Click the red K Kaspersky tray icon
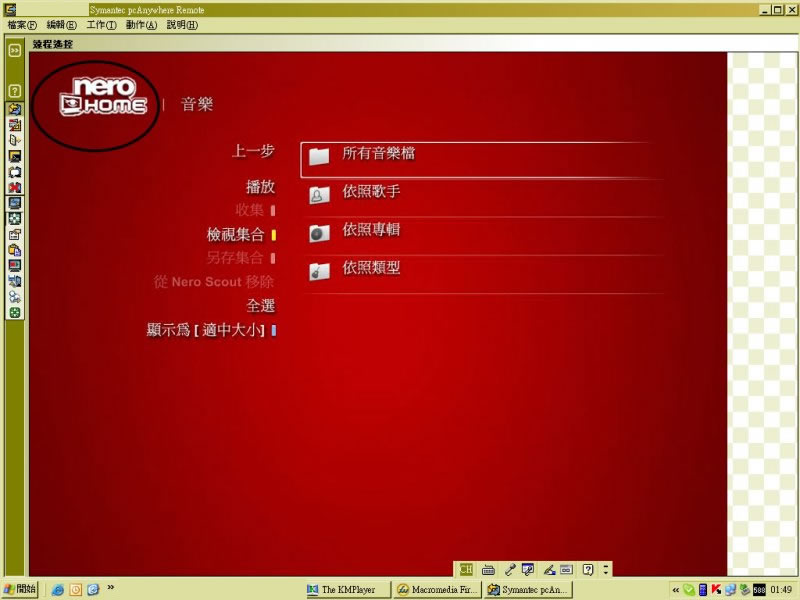Viewport: 800px width, 600px height. tap(716, 590)
